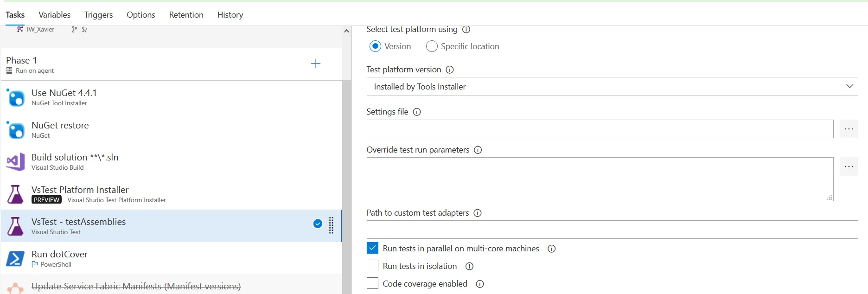Open the Test platform version dropdown
868x294 pixels.
(x=612, y=86)
